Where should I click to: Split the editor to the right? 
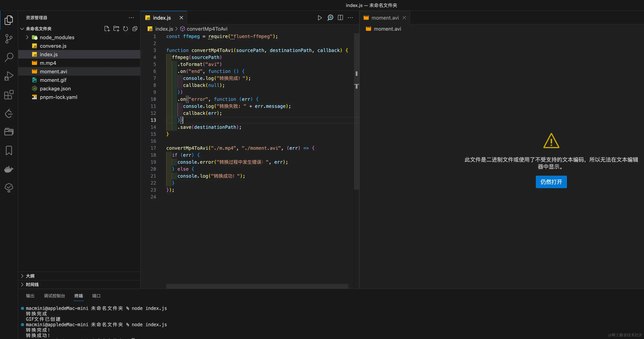(340, 18)
